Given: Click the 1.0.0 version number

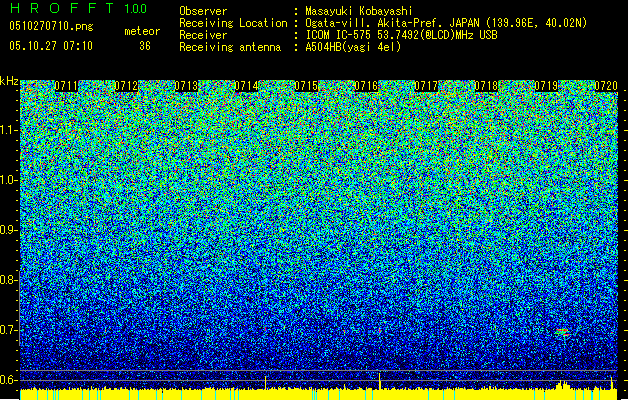Looking at the screenshot, I should click(136, 9).
